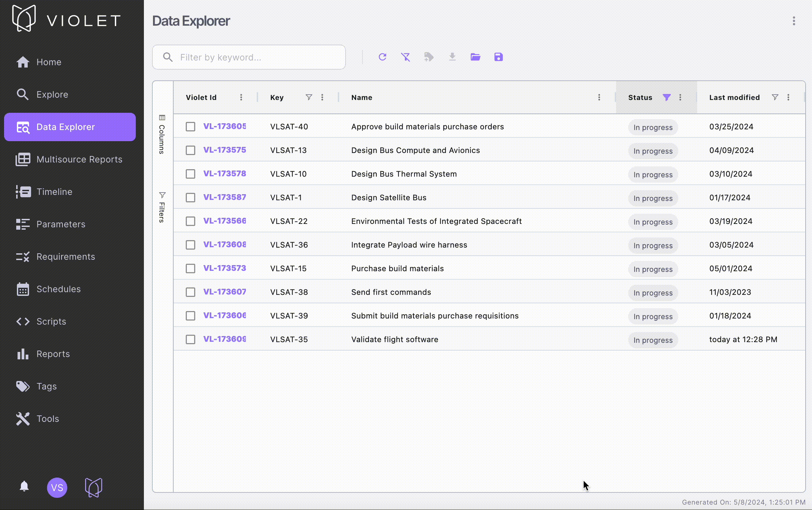This screenshot has width=812, height=510.
Task: Click the save view disk icon
Action: 499,57
